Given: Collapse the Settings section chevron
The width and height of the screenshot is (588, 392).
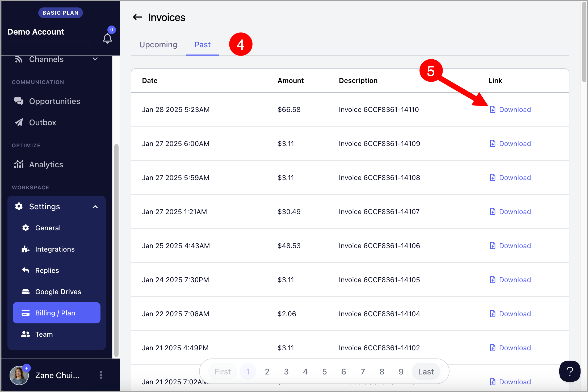Looking at the screenshot, I should pos(95,207).
